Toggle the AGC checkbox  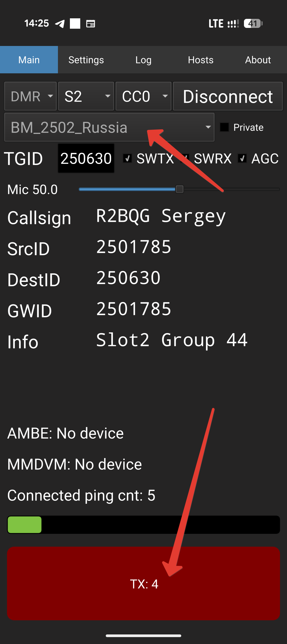[x=242, y=159]
